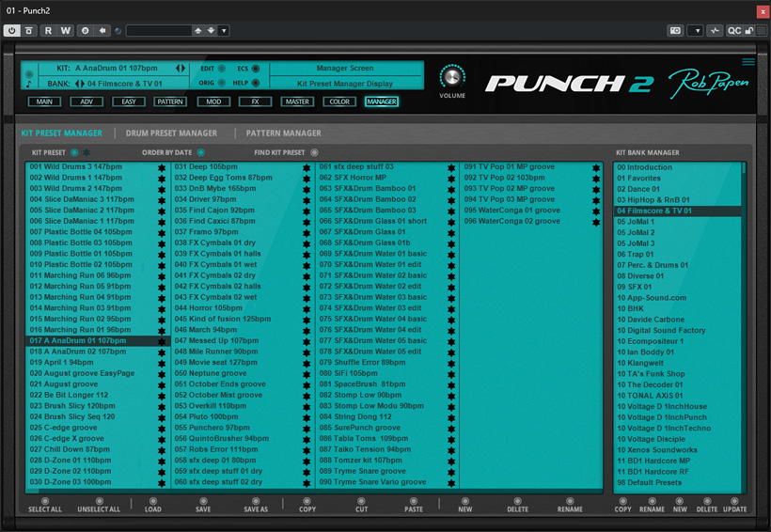This screenshot has height=532, width=771.
Task: Select the 98 Default Presets bank
Action: point(678,482)
